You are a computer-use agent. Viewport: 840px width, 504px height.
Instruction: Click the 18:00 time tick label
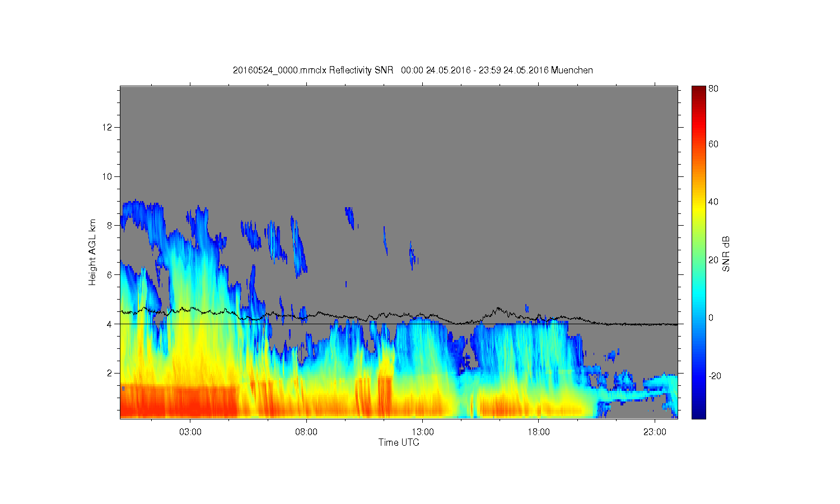pyautogui.click(x=539, y=432)
